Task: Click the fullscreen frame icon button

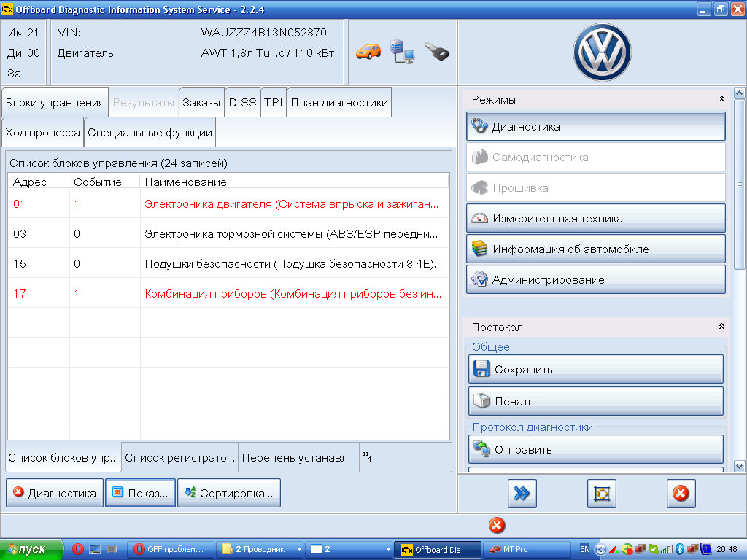Action: coord(602,494)
